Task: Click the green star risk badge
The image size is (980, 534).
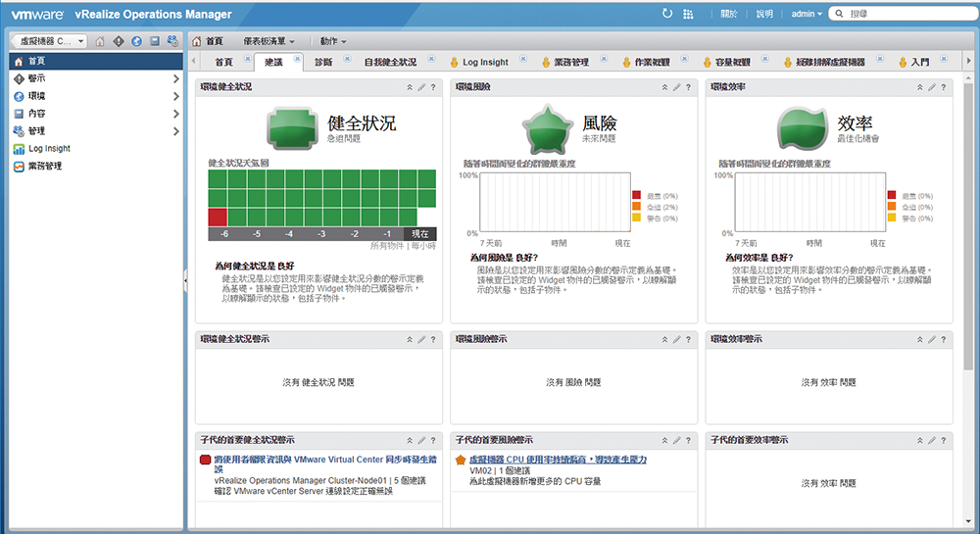Action: pos(548,129)
